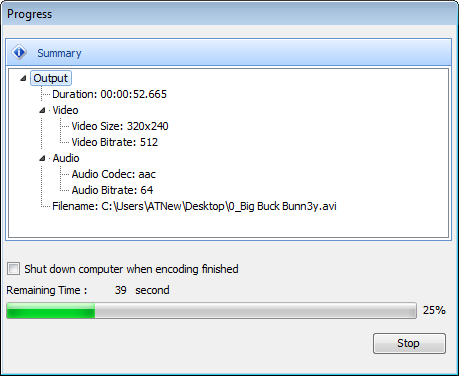Viewport: 459px width, 376px height.
Task: Click the Remaining Time 39 second label
Action: [x=88, y=290]
